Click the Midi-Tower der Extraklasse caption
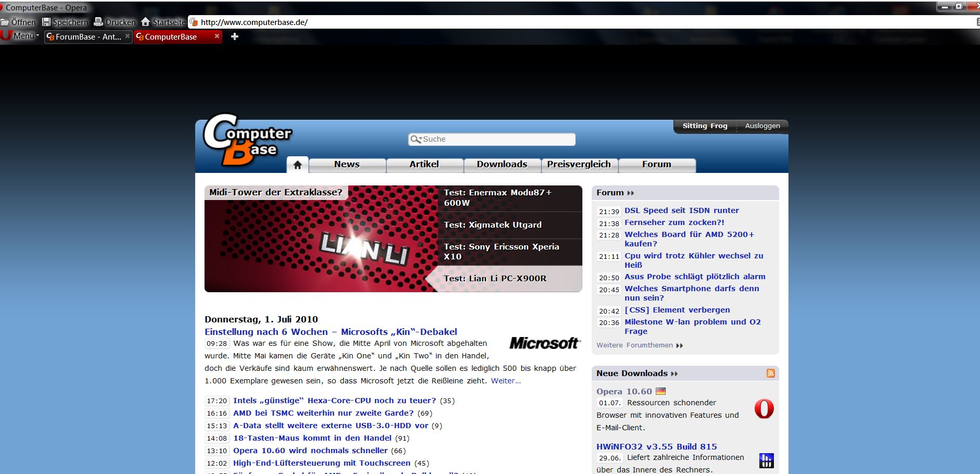Image resolution: width=980 pixels, height=474 pixels. pyautogui.click(x=276, y=193)
